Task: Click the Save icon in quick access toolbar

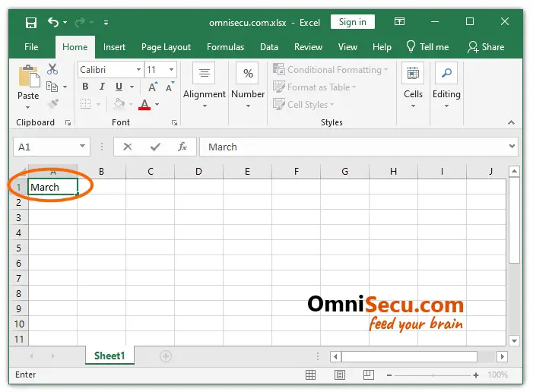Action: [31, 23]
